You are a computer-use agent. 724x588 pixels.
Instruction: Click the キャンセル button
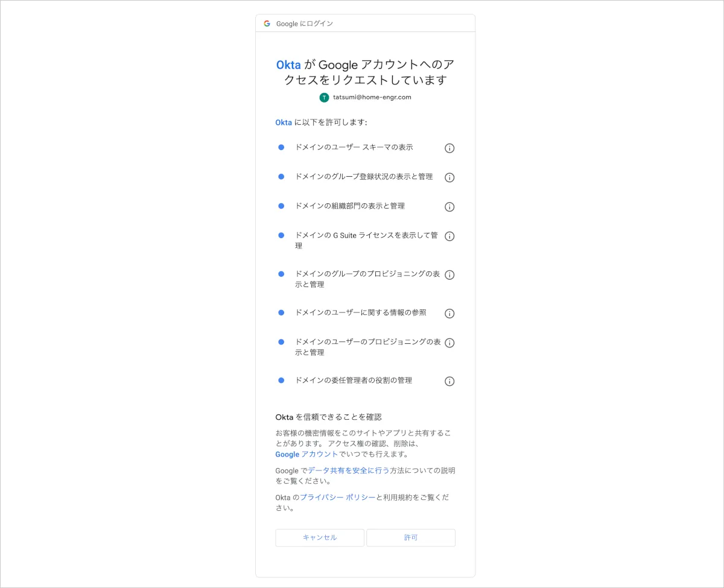[x=320, y=537]
